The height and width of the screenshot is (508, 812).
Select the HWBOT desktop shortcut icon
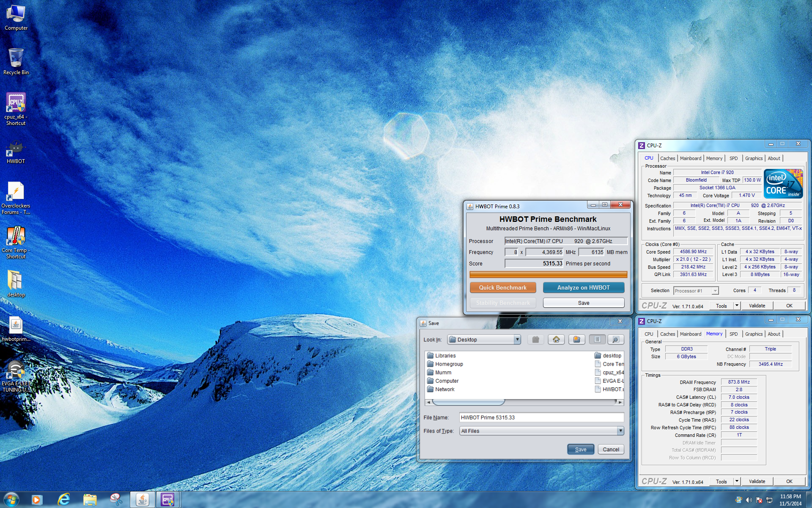(16, 152)
